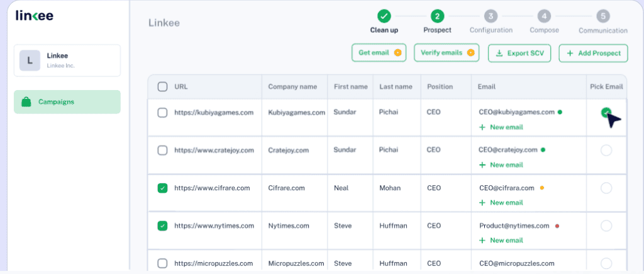Image resolution: width=644 pixels, height=274 pixels.
Task: Add New email under Product@nytimes.com
Action: pyautogui.click(x=501, y=240)
